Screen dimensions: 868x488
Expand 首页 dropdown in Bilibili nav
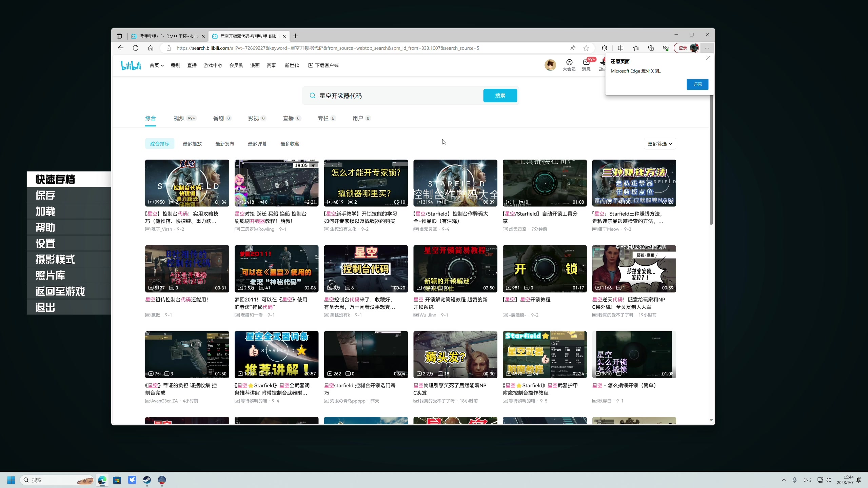pos(157,65)
